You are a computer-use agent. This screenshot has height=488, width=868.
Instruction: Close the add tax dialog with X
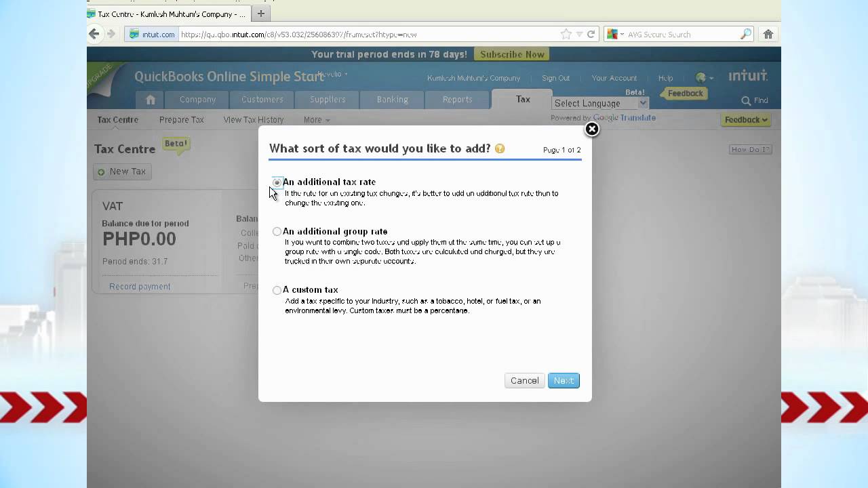tap(592, 129)
